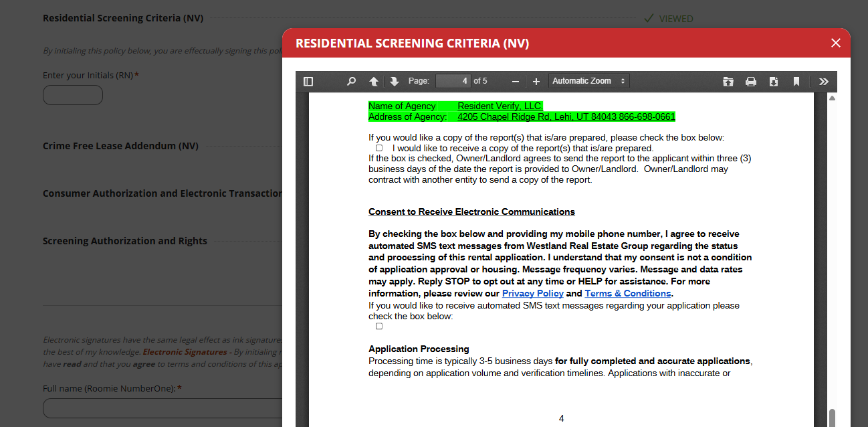Viewport: 868px width, 427px height.
Task: Click the VIEWED checkmark status
Action: 668,19
